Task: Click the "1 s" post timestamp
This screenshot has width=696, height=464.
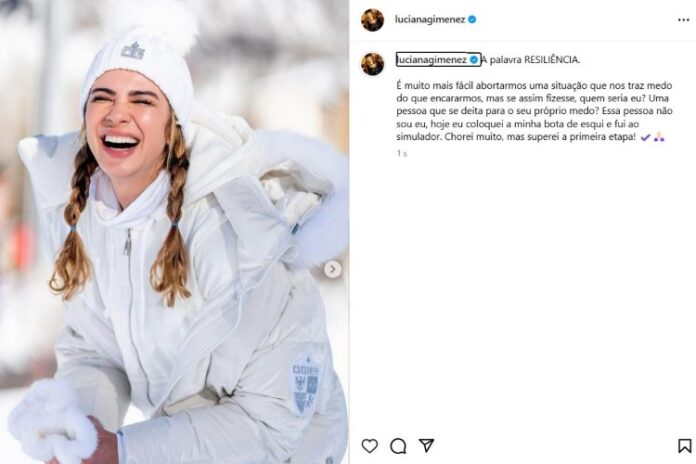Action: coord(401,153)
